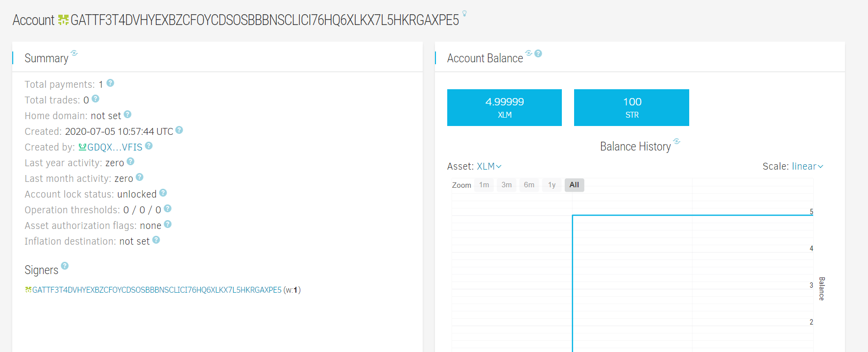Viewport: 868px width, 352px height.
Task: Click the identicon before GDQX...VFIS creator
Action: coord(82,147)
